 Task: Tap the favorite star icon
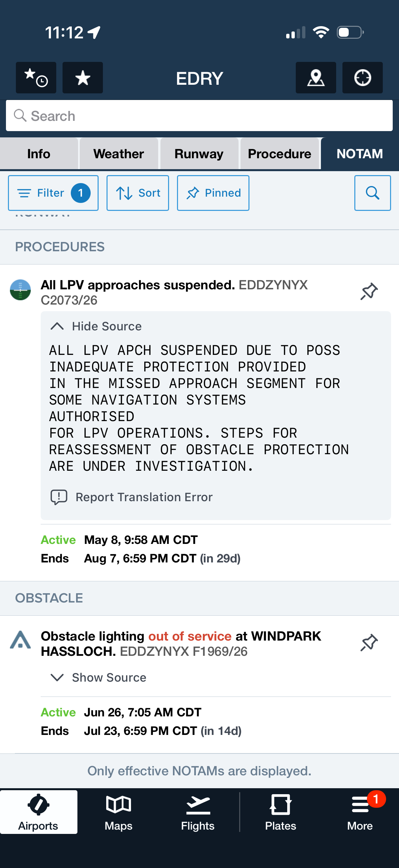[x=82, y=77]
